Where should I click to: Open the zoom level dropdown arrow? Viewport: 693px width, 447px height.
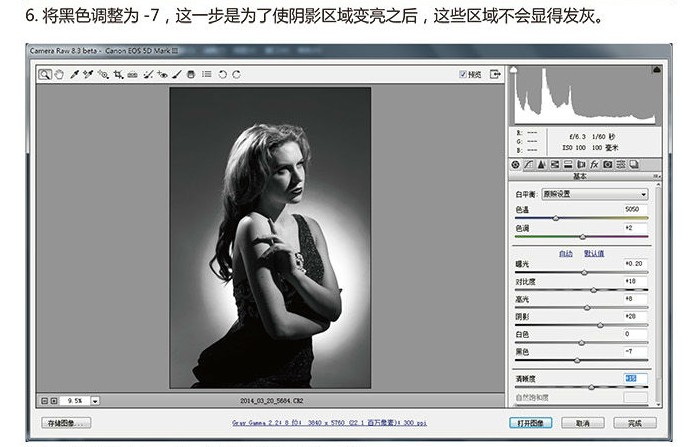coord(95,401)
